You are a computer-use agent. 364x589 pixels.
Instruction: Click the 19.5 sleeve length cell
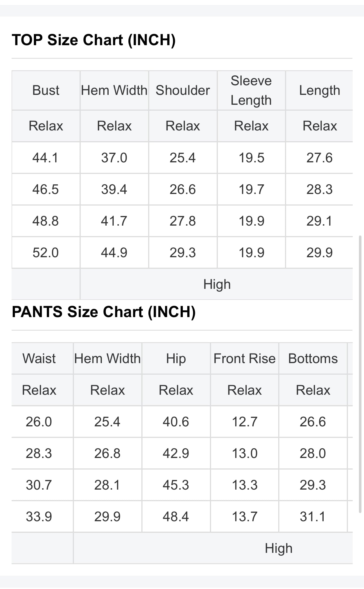(251, 158)
